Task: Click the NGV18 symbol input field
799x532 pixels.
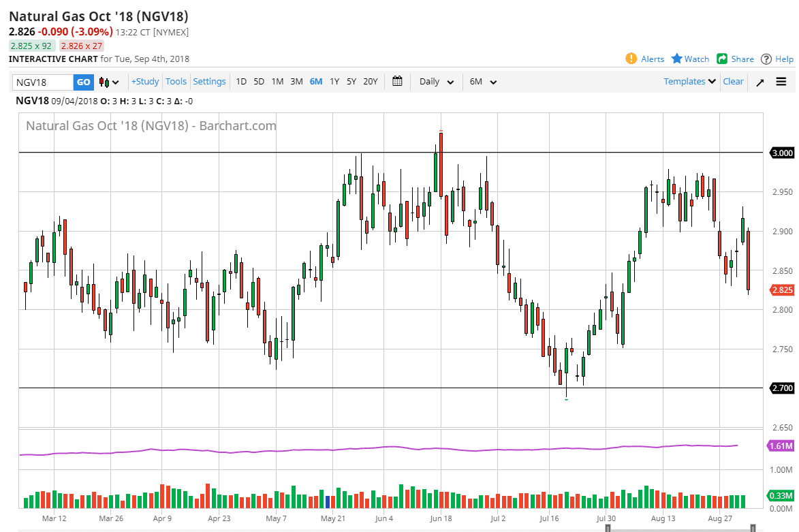Action: point(43,82)
